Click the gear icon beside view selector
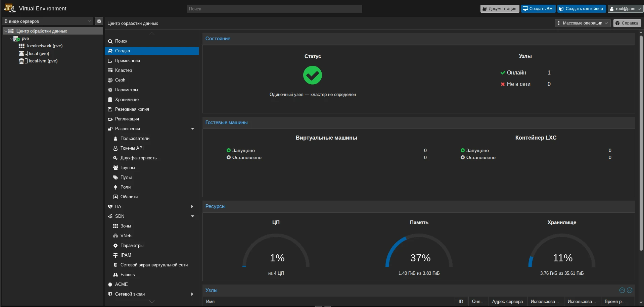 tap(99, 21)
